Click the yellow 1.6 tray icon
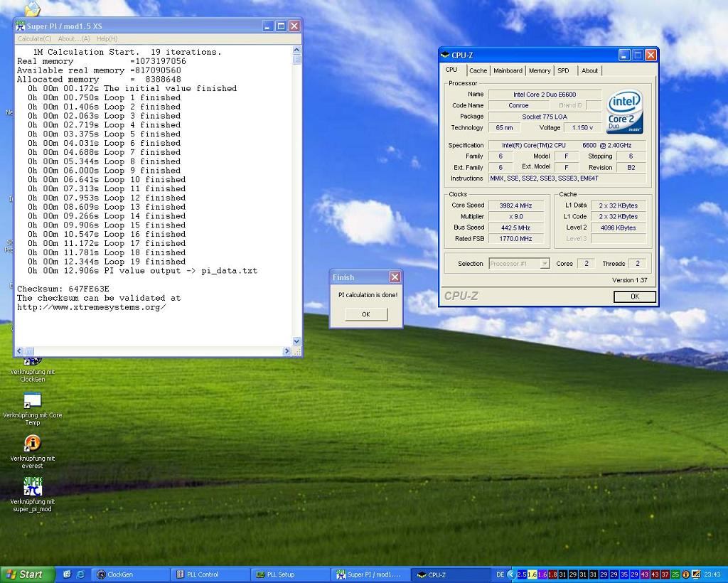Screen dimensions: 728x583 tap(532, 574)
